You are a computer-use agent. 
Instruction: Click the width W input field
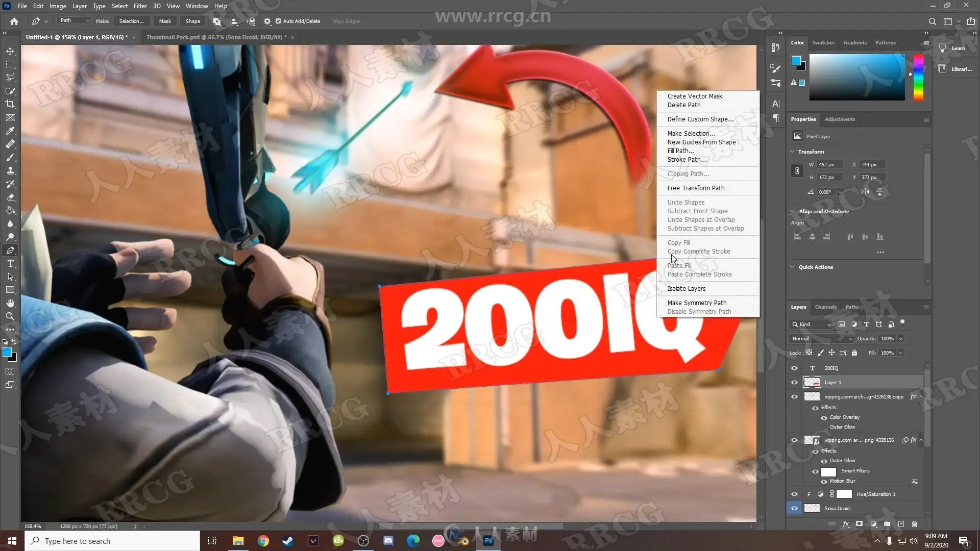[x=829, y=165]
